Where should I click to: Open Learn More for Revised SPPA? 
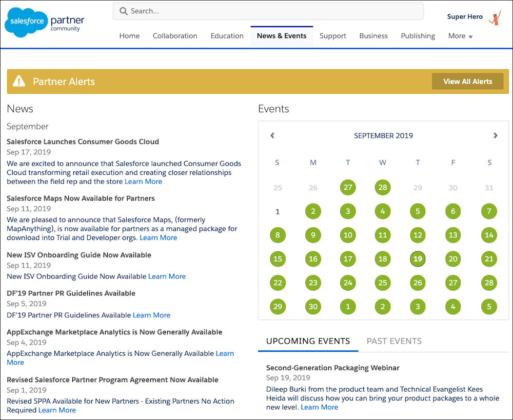pyautogui.click(x=57, y=410)
